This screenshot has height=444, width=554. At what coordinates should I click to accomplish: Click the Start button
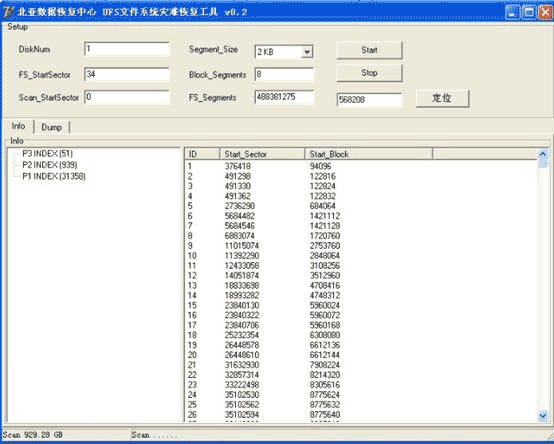[x=369, y=50]
